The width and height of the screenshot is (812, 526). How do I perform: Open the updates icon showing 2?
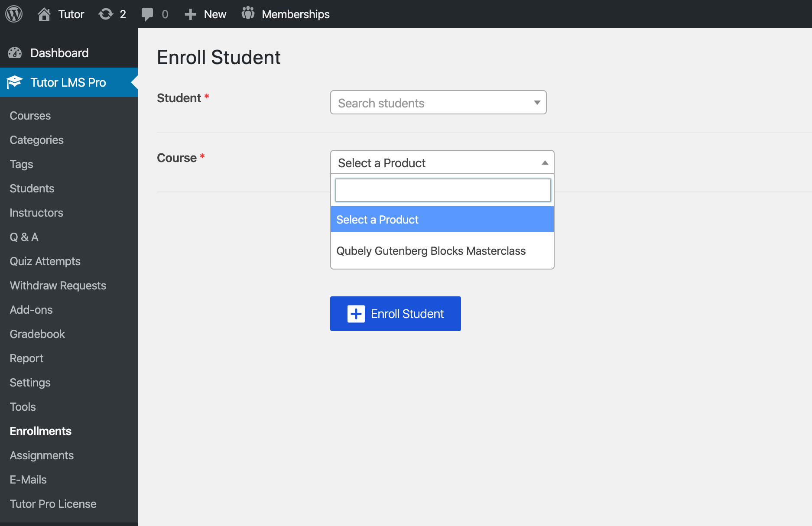pyautogui.click(x=106, y=14)
